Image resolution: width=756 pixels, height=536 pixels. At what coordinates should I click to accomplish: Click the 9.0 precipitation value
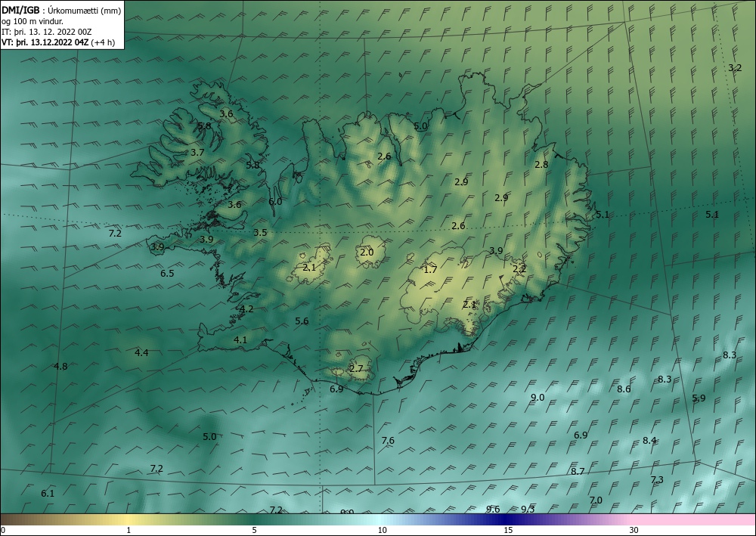[538, 397]
